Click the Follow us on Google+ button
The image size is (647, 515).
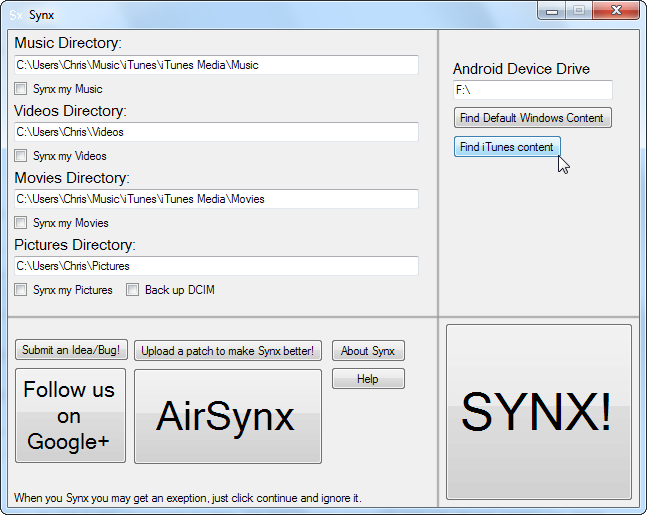point(71,416)
